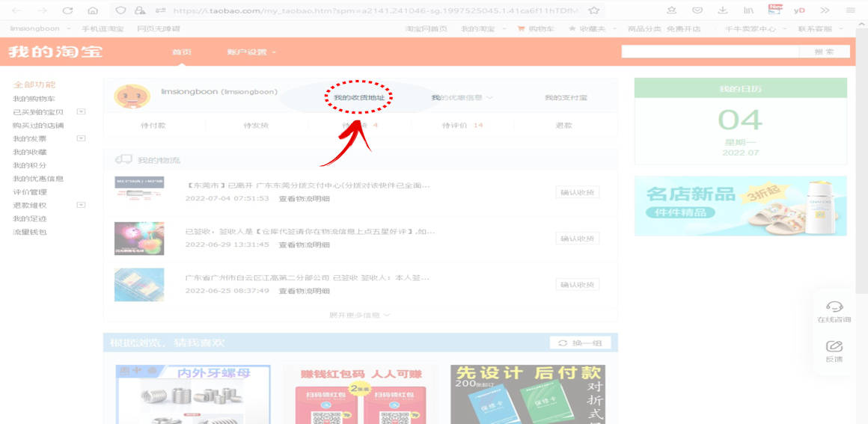Click 我的收货地址 link
Image resolution: width=868 pixels, height=424 pixels.
pyautogui.click(x=358, y=97)
